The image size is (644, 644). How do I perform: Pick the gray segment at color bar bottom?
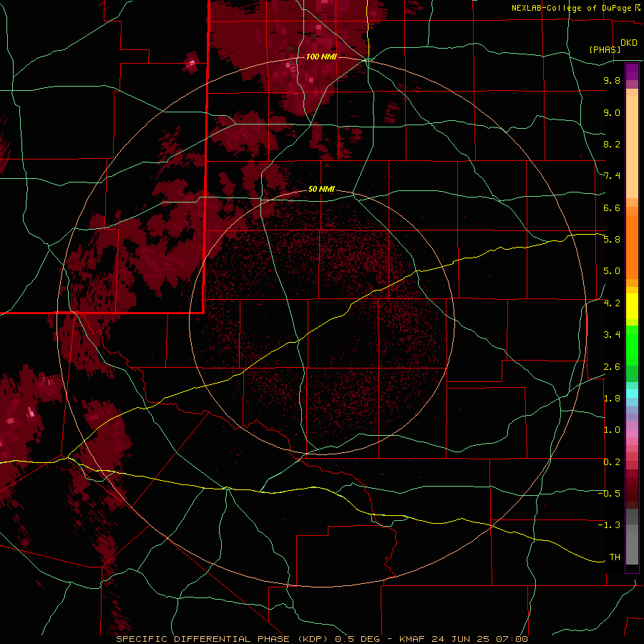632,550
